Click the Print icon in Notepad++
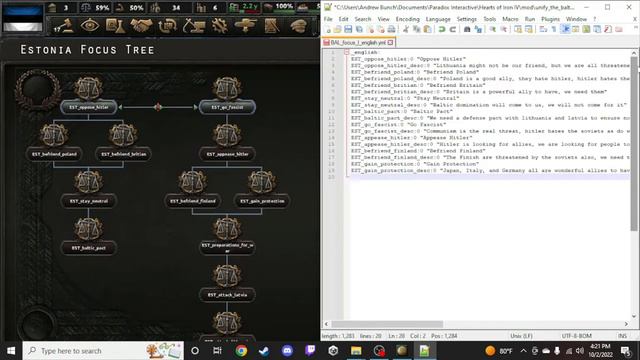The image size is (640, 360). (391, 29)
